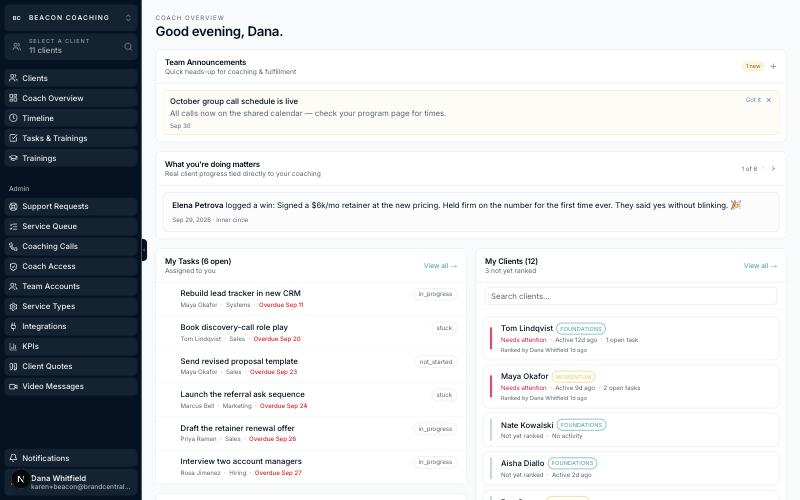Open Notifications via its bell icon

click(x=13, y=458)
